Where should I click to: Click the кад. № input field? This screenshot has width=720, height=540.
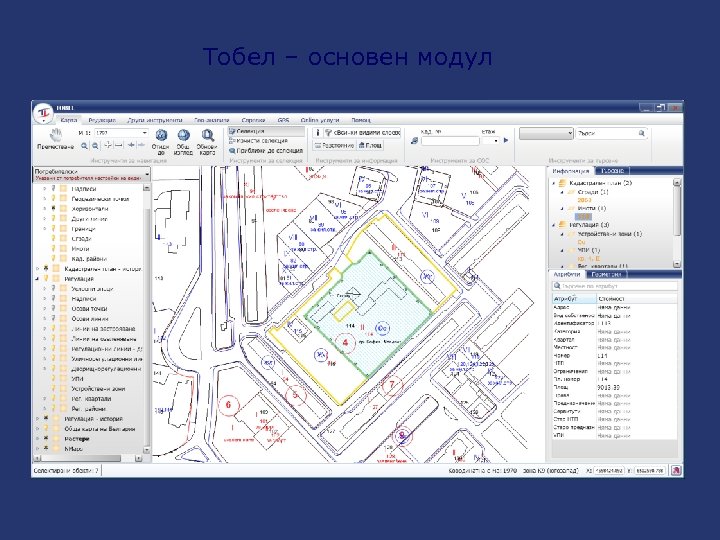[x=450, y=141]
